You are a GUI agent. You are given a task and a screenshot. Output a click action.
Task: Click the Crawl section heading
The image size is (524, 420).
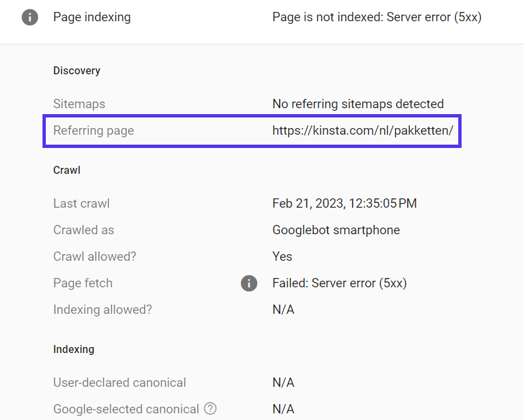point(67,170)
